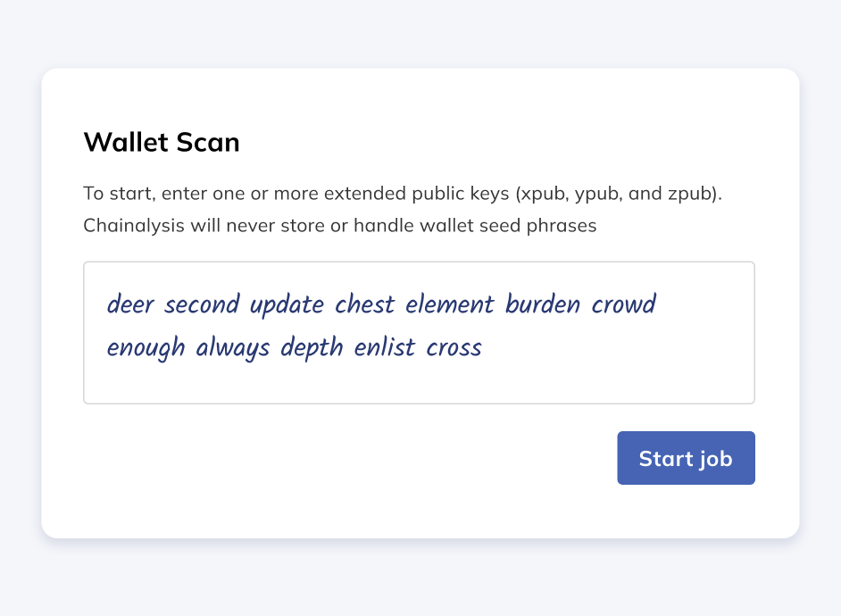The width and height of the screenshot is (841, 616).
Task: Click on the word "crowd" in the input
Action: (623, 304)
